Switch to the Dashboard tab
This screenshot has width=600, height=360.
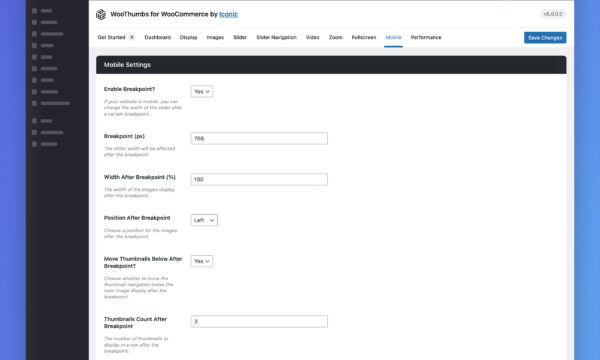coord(158,37)
